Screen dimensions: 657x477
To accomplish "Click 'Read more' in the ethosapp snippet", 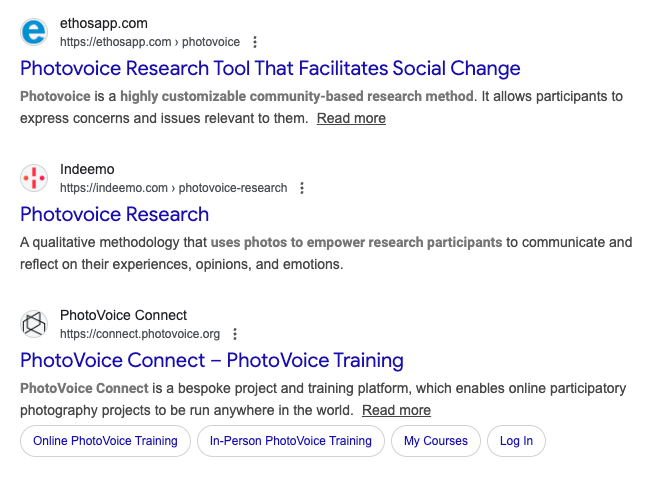I will (x=351, y=118).
